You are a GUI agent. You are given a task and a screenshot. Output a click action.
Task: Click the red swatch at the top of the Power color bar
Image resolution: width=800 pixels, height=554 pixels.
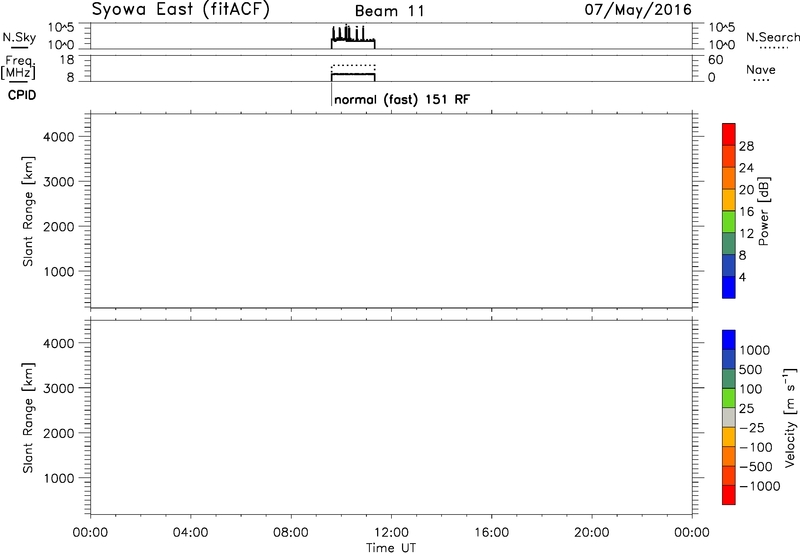729,135
